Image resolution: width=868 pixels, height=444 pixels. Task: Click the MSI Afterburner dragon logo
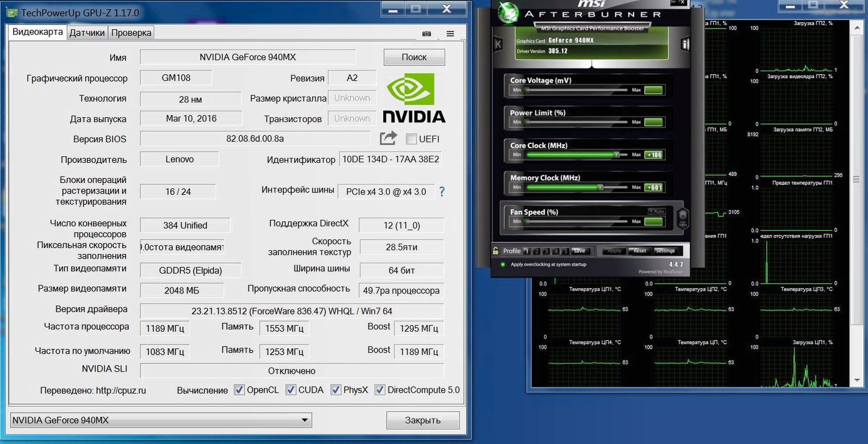(x=507, y=12)
